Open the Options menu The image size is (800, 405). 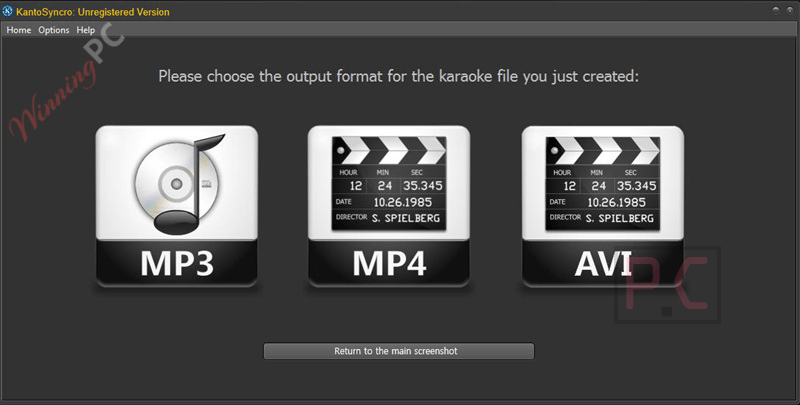coord(54,30)
